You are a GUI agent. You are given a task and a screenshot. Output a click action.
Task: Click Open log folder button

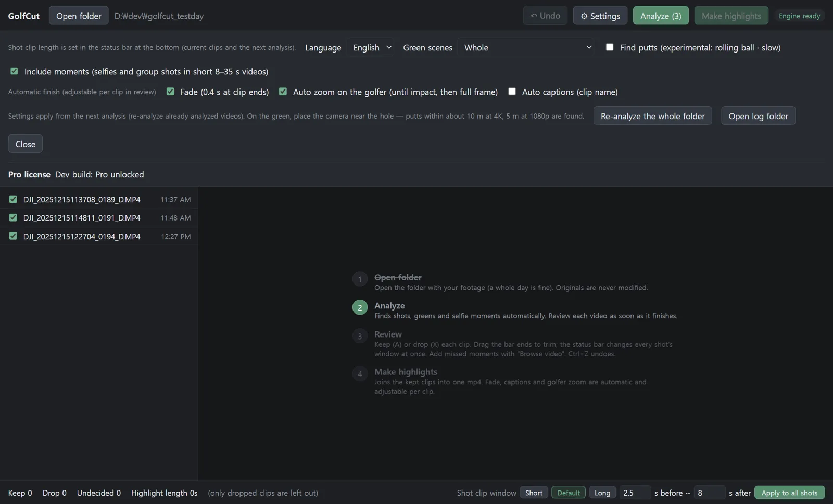click(758, 116)
